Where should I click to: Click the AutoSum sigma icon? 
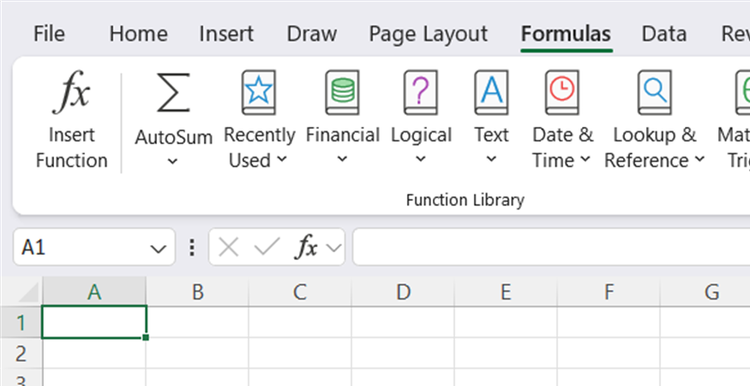[173, 93]
